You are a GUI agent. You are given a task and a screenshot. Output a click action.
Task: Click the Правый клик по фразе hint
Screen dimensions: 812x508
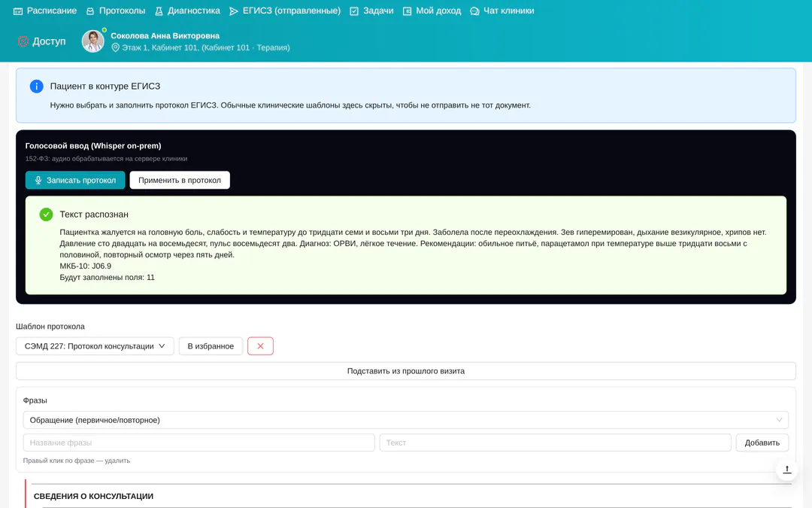pos(77,461)
